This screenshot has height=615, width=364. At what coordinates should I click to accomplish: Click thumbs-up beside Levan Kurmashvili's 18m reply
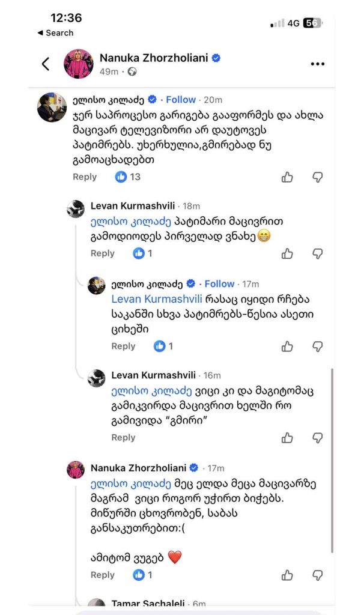point(287,253)
